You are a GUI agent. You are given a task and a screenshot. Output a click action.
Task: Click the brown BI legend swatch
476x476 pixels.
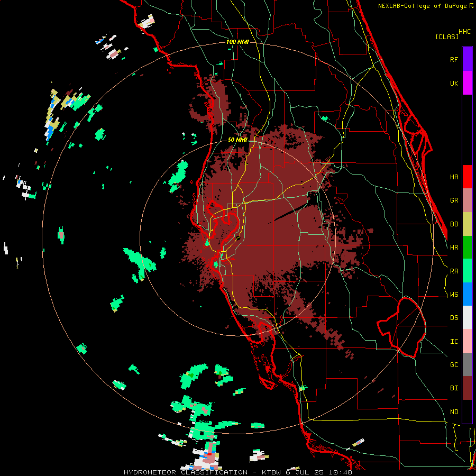point(467,388)
